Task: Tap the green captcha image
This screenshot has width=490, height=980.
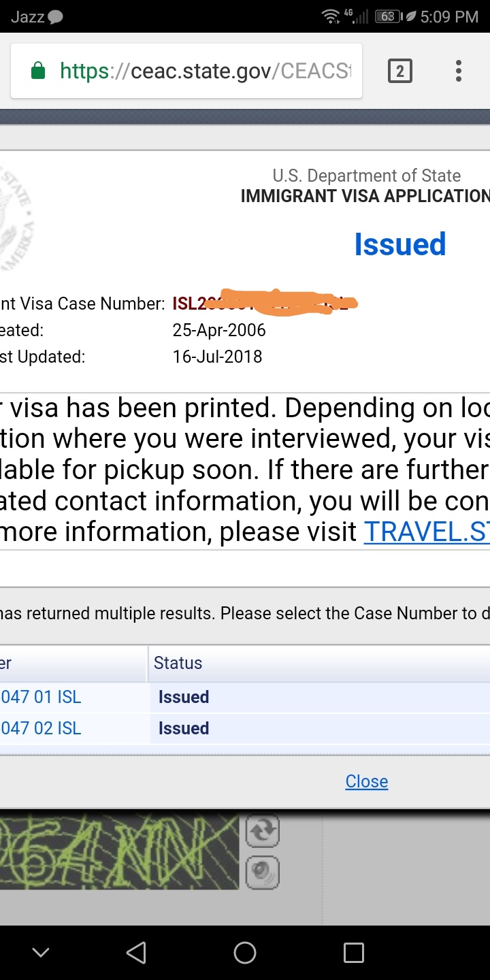Action: point(119,851)
